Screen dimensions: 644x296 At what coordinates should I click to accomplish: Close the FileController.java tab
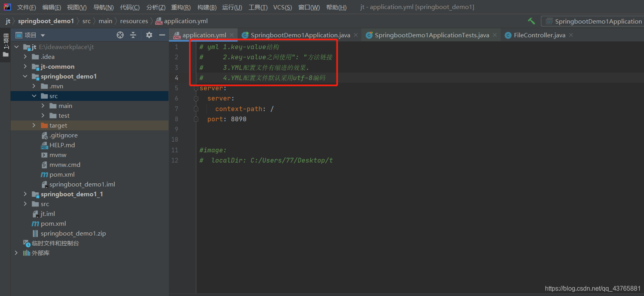tap(571, 35)
